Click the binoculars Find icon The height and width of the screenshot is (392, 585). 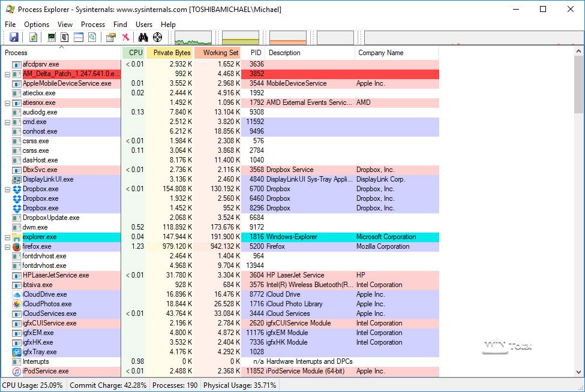[143, 37]
